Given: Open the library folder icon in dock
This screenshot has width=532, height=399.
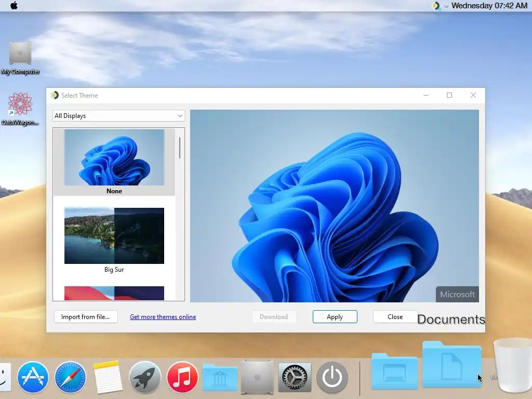Looking at the screenshot, I should coord(220,377).
